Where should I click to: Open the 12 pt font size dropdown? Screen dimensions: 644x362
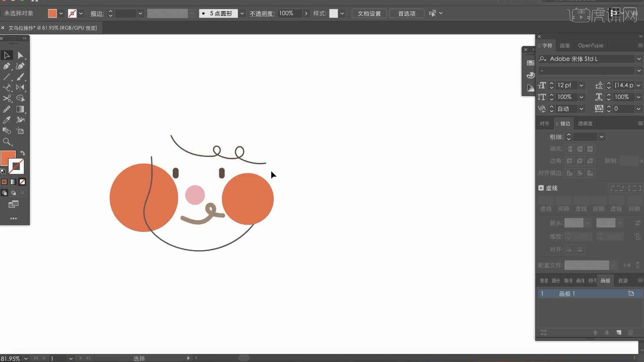pos(581,85)
